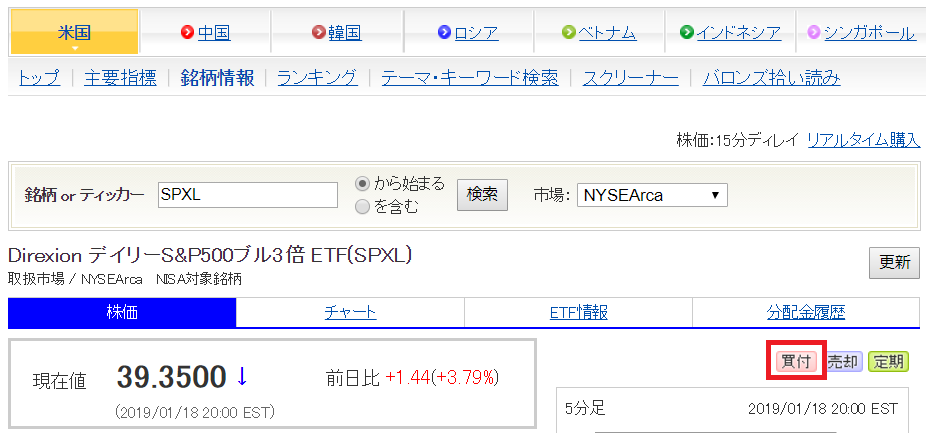Click the purple circle icon beside シンガポール
This screenshot has height=433, width=926.
tap(814, 32)
